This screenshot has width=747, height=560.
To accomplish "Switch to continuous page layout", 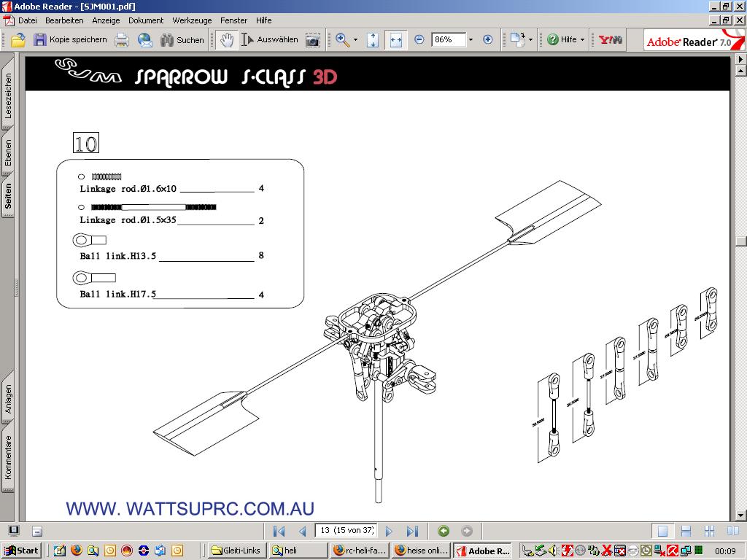I will (686, 531).
